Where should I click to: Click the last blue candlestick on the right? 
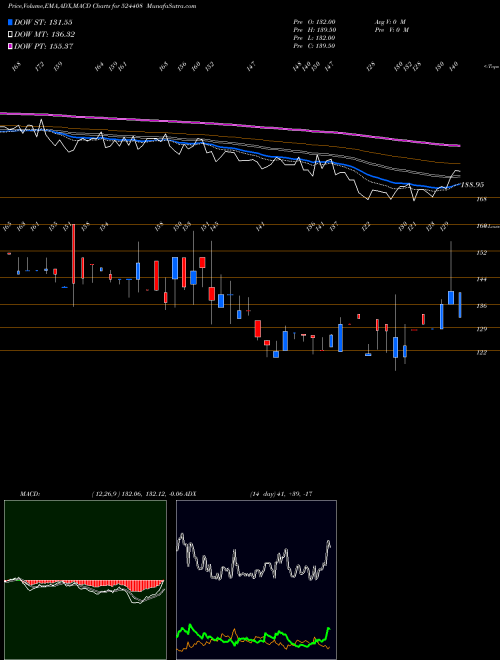tap(460, 305)
